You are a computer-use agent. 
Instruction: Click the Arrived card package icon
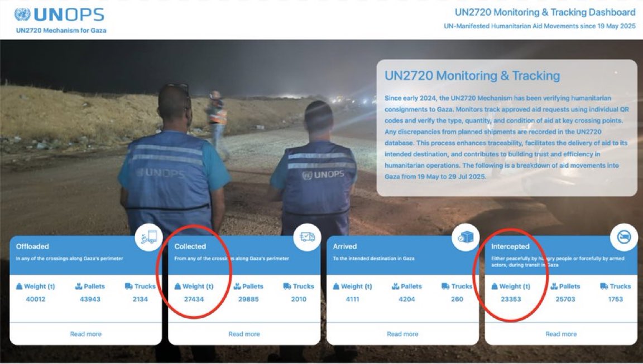click(466, 237)
